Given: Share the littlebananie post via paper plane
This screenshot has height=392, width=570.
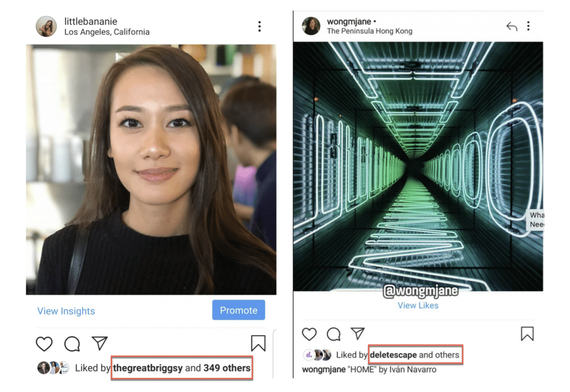Looking at the screenshot, I should [100, 343].
